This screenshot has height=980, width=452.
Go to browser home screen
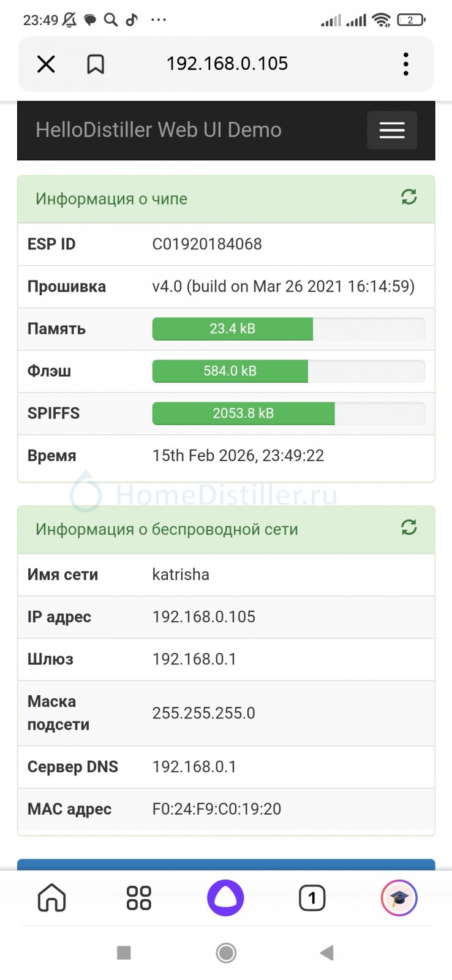pyautogui.click(x=52, y=898)
